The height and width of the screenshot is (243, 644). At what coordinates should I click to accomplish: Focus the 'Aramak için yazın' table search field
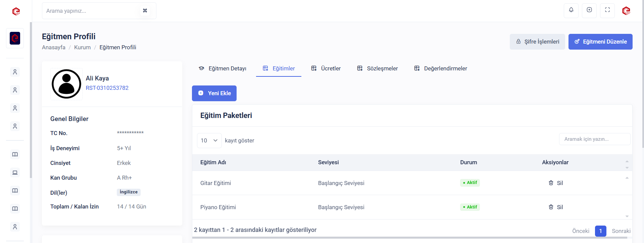pos(594,139)
